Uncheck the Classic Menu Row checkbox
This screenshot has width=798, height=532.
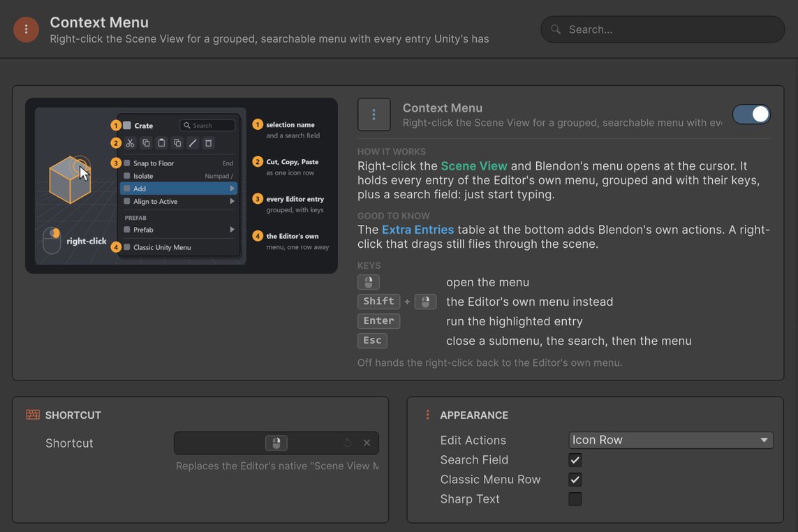(575, 480)
